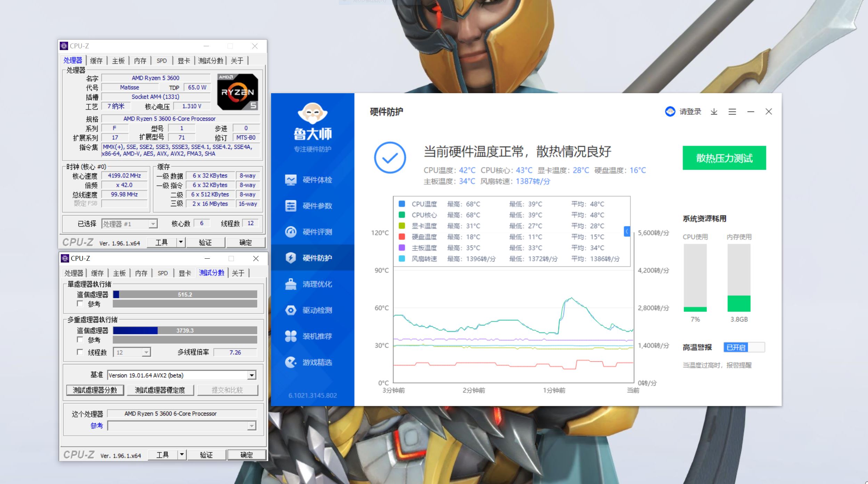The height and width of the screenshot is (484, 868).
Task: Switch to 内存 tab in top CPU-Z
Action: coord(140,61)
